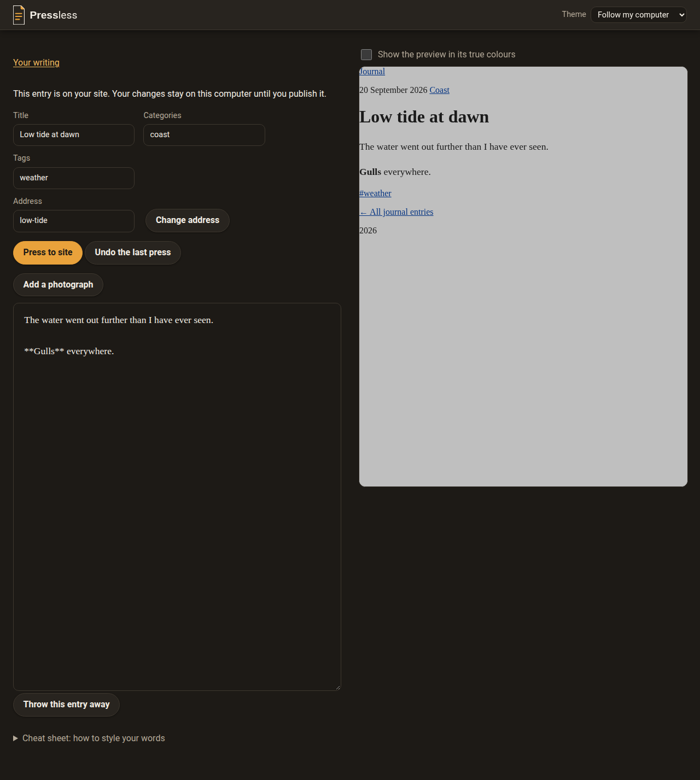Click into the Tags field
This screenshot has width=700, height=780.
point(74,178)
